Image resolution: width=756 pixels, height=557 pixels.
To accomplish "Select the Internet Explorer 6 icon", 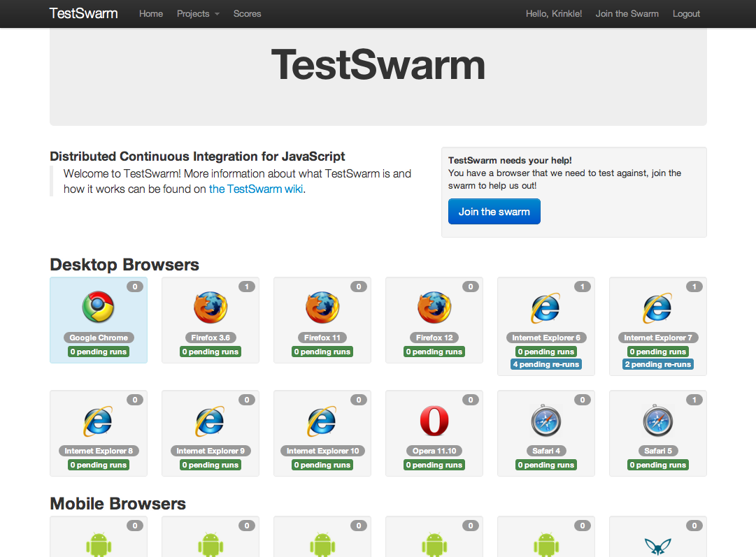I will tap(545, 308).
